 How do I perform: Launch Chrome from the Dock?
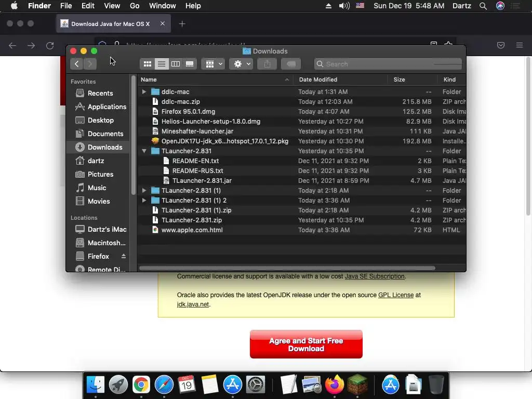141,385
